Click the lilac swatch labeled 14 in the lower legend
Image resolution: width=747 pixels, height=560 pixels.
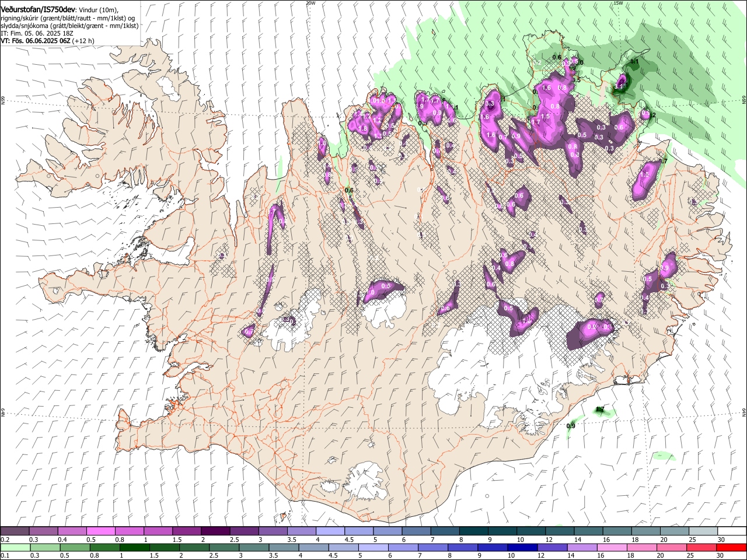pyautogui.click(x=582, y=548)
